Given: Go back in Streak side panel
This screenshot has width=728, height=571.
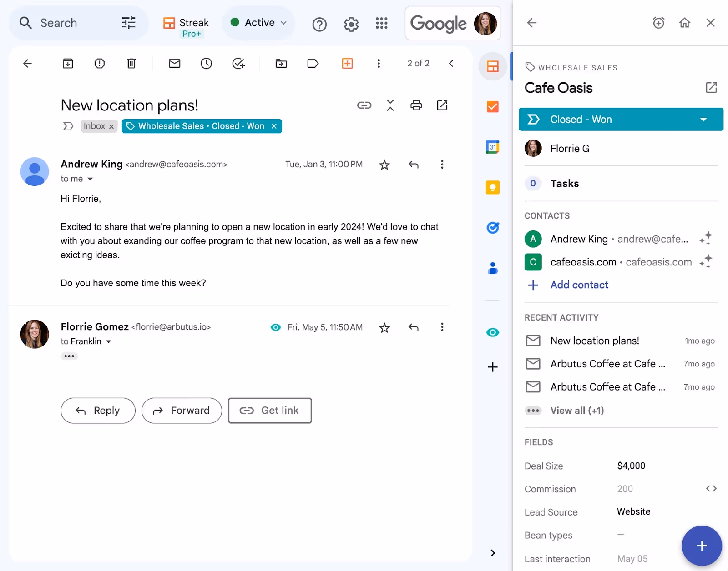Looking at the screenshot, I should [x=532, y=23].
